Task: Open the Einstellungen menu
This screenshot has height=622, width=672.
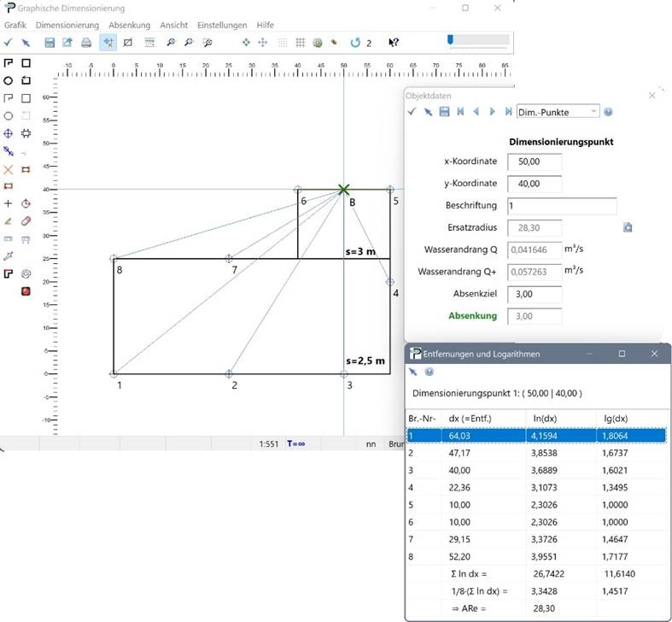Action: 222,25
